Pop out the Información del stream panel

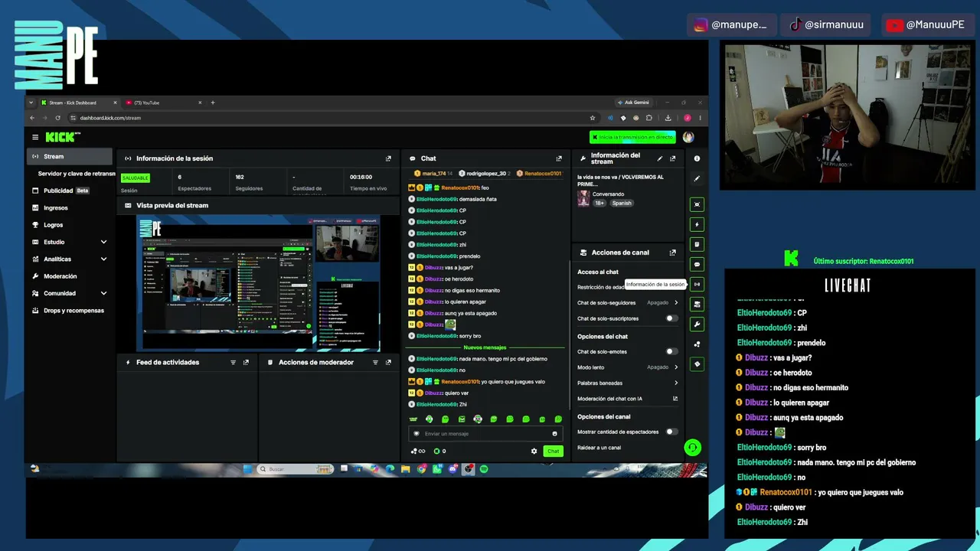[x=673, y=158]
